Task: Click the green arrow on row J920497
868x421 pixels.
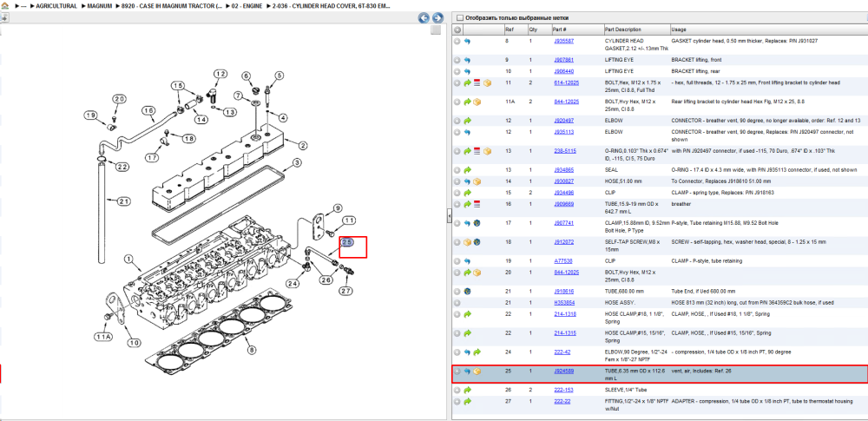Action: 467,120
